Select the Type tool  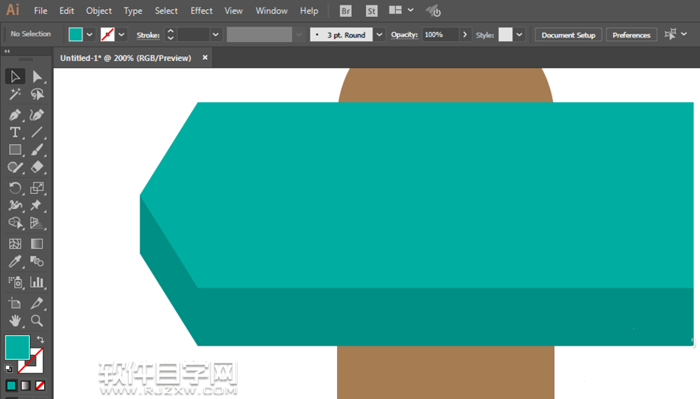pyautogui.click(x=15, y=132)
